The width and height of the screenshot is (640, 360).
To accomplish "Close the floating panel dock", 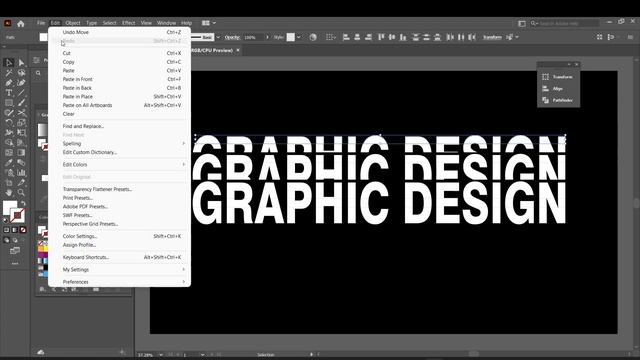I will pyautogui.click(x=576, y=64).
